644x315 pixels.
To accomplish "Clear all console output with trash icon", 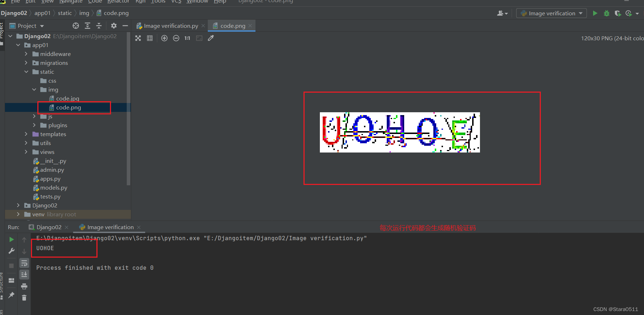I will [24, 298].
